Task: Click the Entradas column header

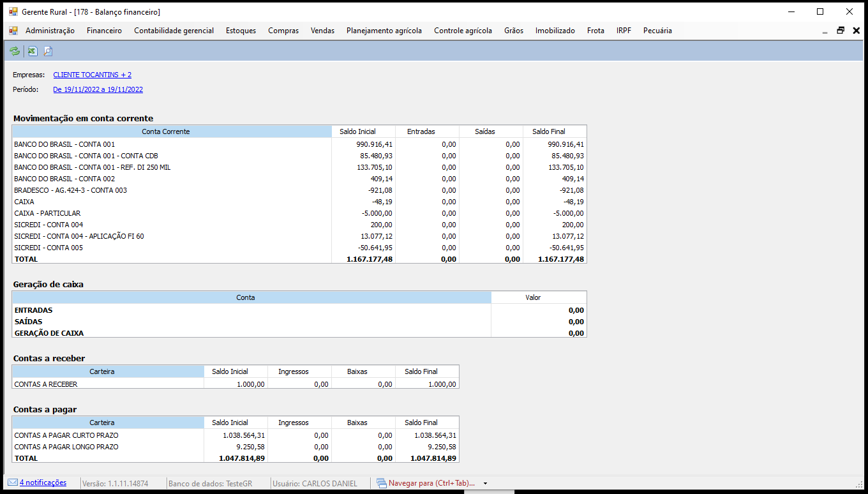Action: pos(427,131)
